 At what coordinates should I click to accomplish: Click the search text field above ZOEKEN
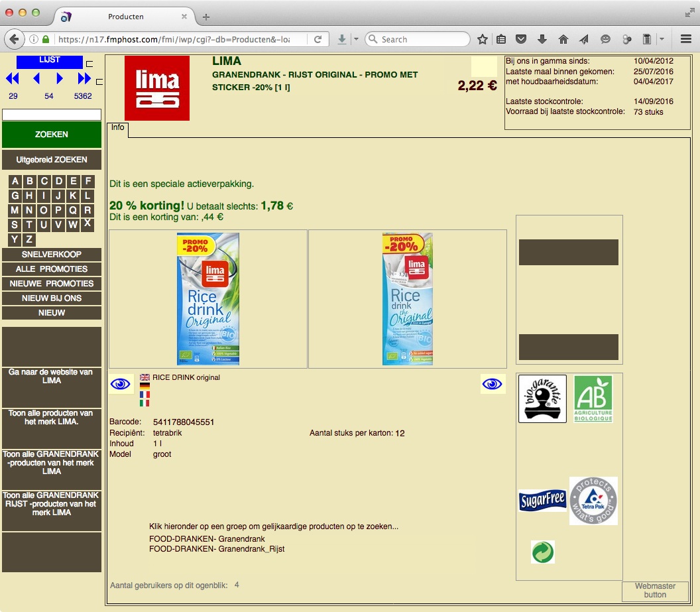pos(52,115)
